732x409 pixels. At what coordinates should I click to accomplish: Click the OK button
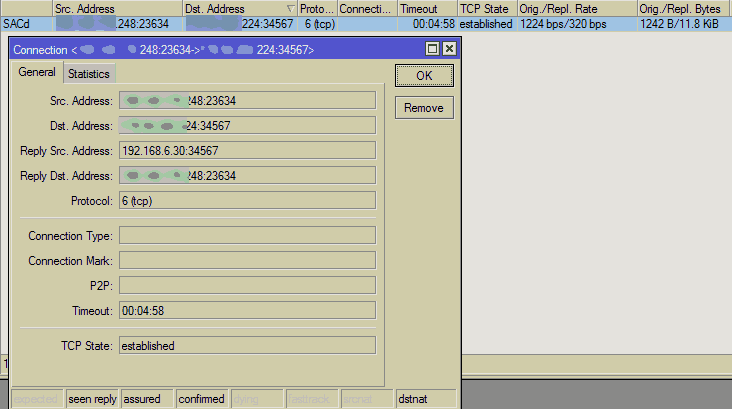pos(424,76)
